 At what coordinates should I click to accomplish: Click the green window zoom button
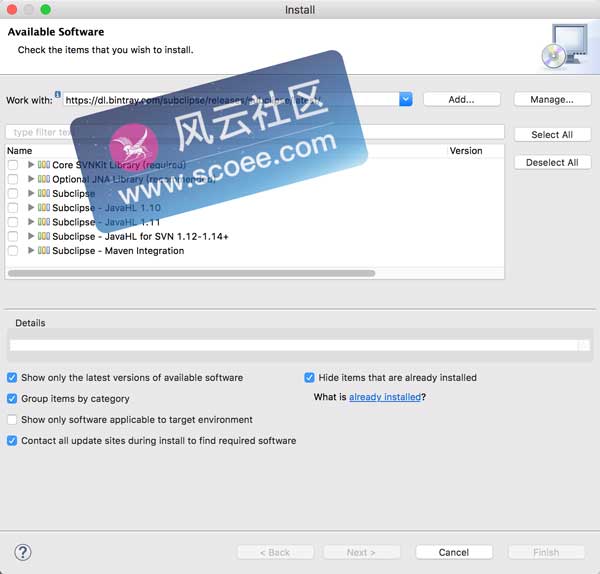46,10
